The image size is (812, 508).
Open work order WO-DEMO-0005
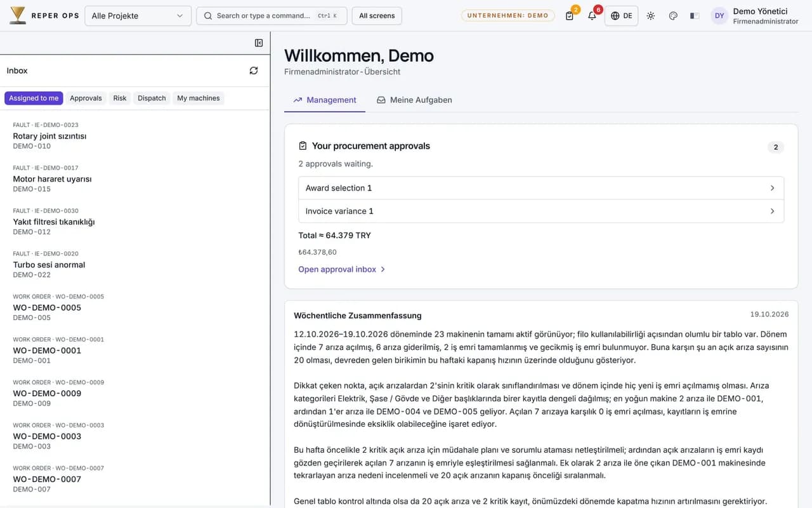pyautogui.click(x=135, y=307)
